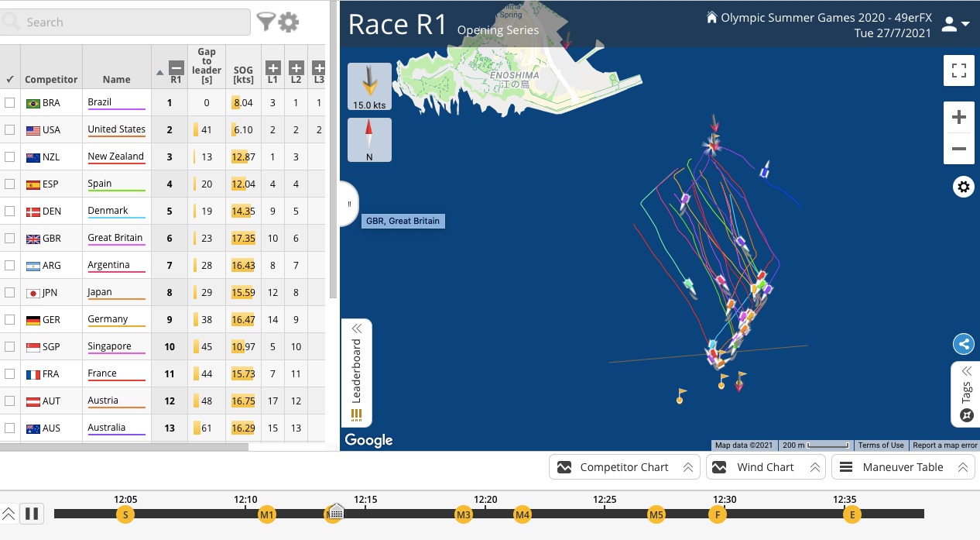Collapse the Leaderboard side panel
Viewport: 980px width, 540px height.
357,373
